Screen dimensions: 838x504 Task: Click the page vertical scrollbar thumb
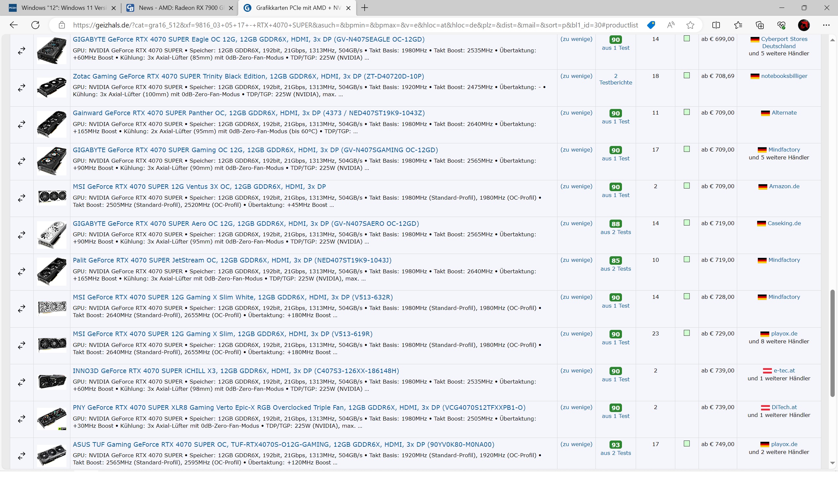click(x=832, y=343)
